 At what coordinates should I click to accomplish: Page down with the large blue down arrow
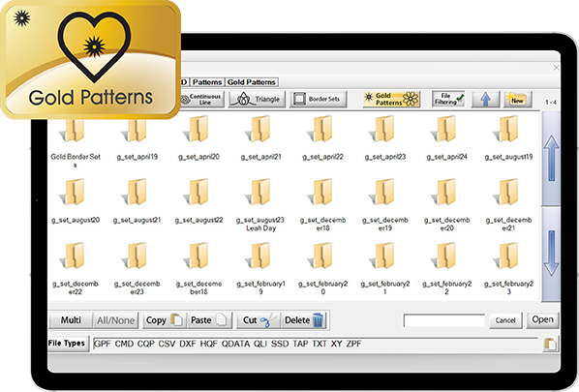click(551, 254)
